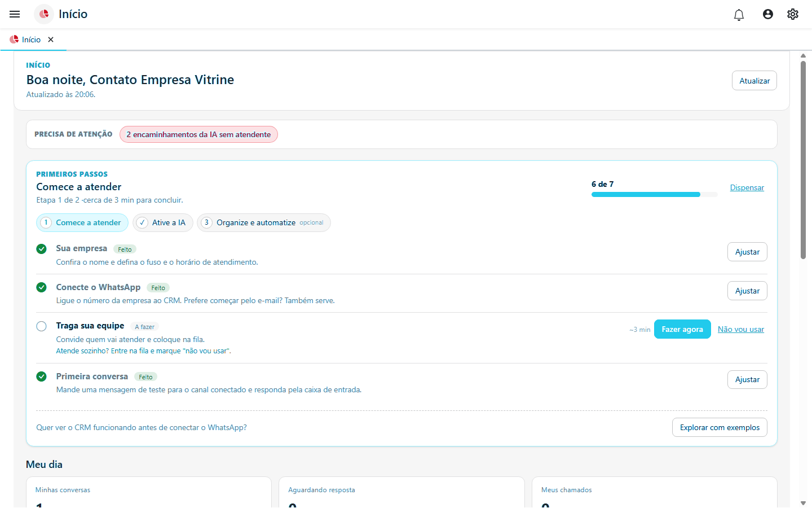Open the Aguardando resposta card

tap(401, 492)
